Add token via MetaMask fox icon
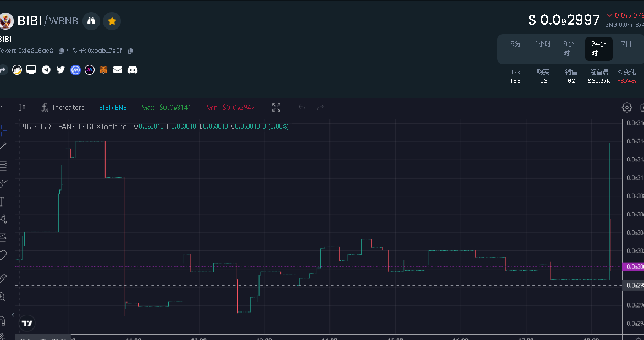 click(x=103, y=70)
